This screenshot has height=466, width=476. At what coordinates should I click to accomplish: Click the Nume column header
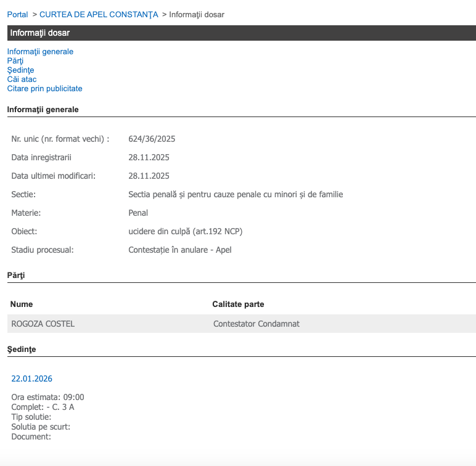[x=22, y=305]
